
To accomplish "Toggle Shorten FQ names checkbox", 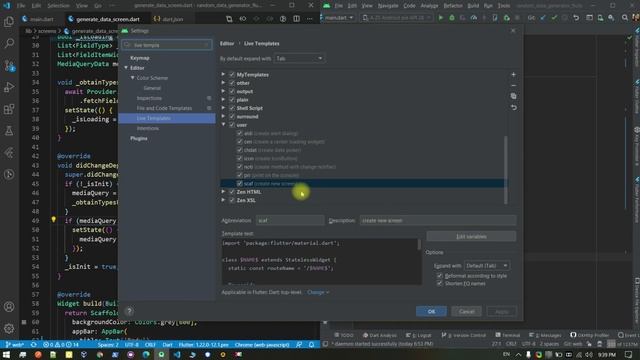I will pyautogui.click(x=440, y=283).
